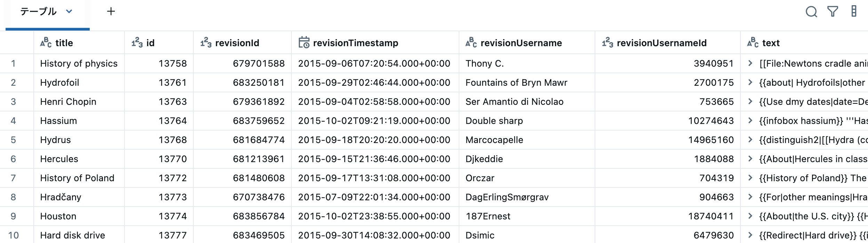The height and width of the screenshot is (243, 868).
Task: Open the filter funnel icon
Action: click(x=833, y=11)
